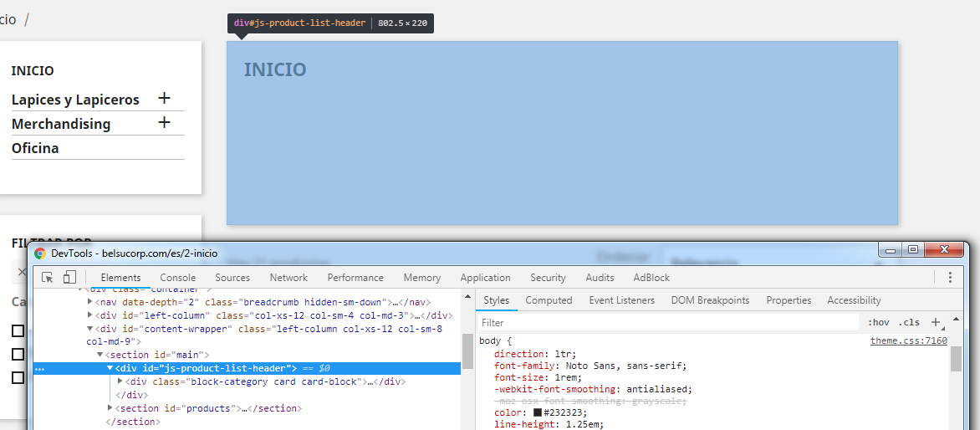Image resolution: width=980 pixels, height=430 pixels.
Task: Open the Audits tab
Action: pos(600,278)
